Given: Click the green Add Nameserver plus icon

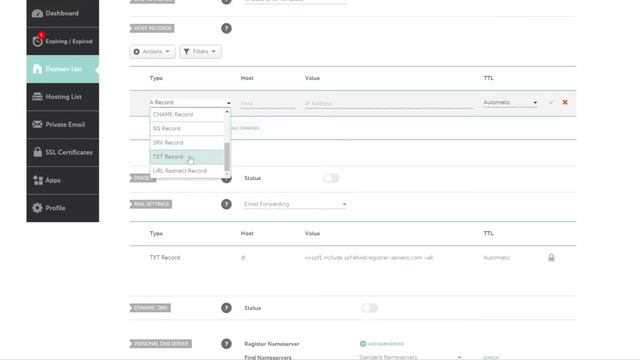Looking at the screenshot, I should (363, 344).
